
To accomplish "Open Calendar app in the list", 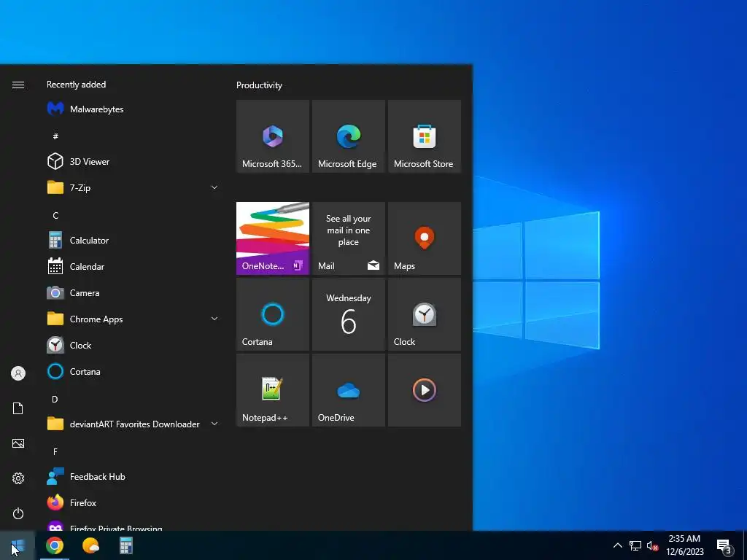I will [133, 267].
